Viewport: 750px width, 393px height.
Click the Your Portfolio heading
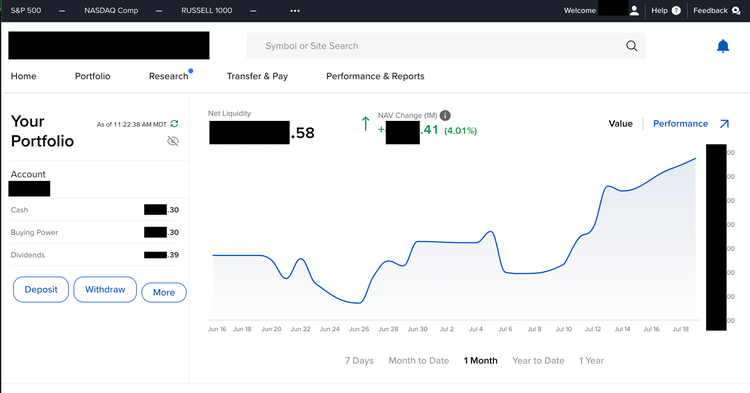click(x=42, y=131)
